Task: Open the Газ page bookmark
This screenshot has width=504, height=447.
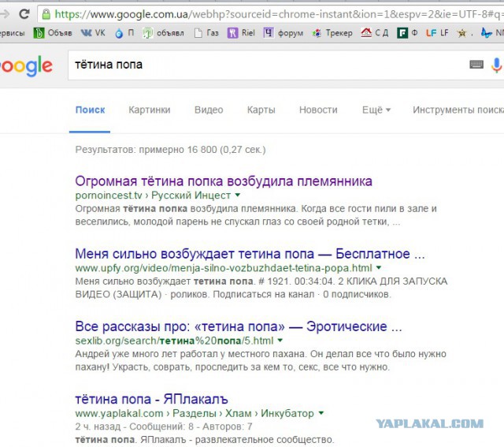Action: [x=206, y=33]
